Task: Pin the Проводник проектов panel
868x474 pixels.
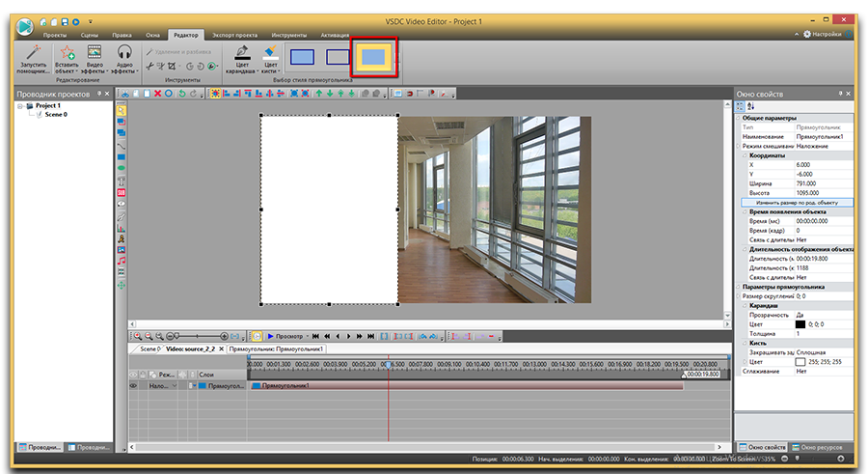Action: [x=99, y=94]
